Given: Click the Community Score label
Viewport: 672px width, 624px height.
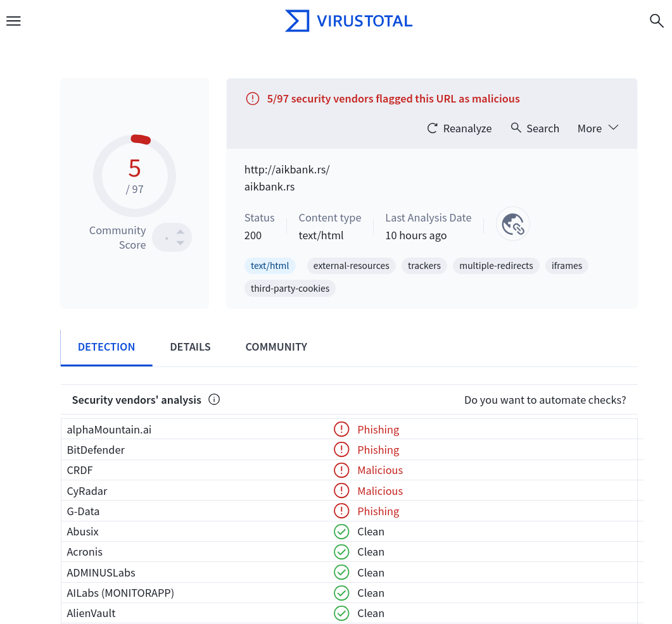Looking at the screenshot, I should [117, 238].
